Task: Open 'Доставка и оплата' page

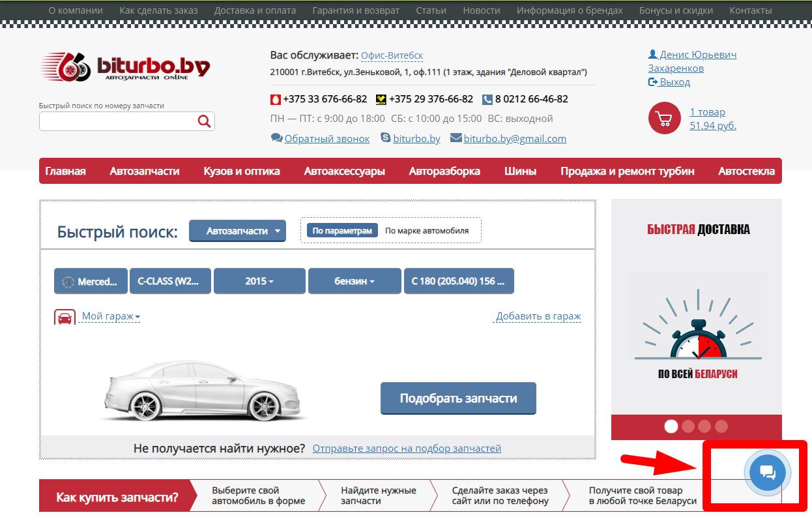Action: pos(255,10)
